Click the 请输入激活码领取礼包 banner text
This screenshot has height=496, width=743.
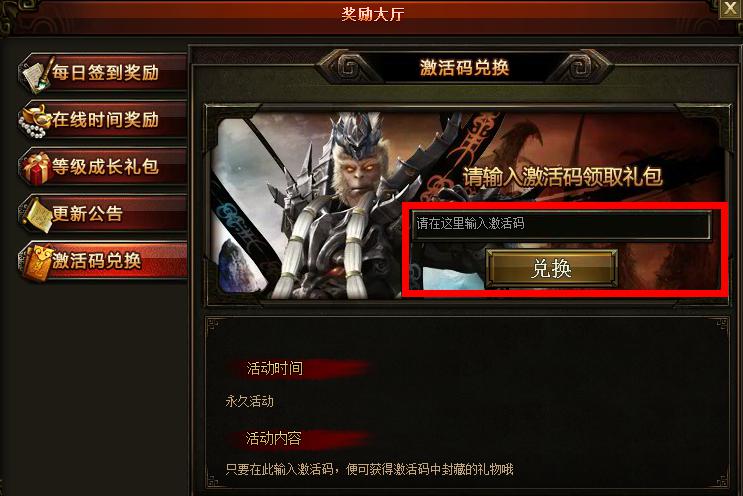pyautogui.click(x=562, y=176)
